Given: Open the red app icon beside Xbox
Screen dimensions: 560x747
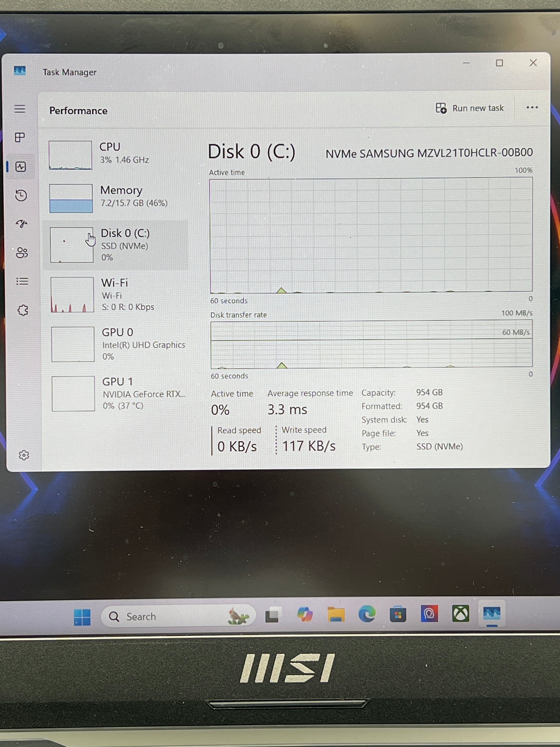Looking at the screenshot, I should (x=429, y=614).
